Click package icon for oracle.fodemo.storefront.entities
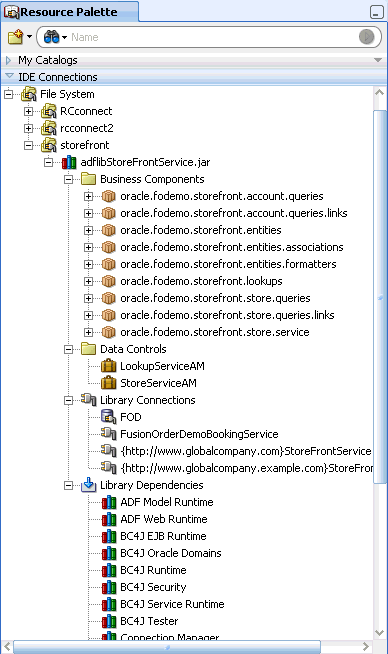The image size is (388, 654). click(108, 230)
